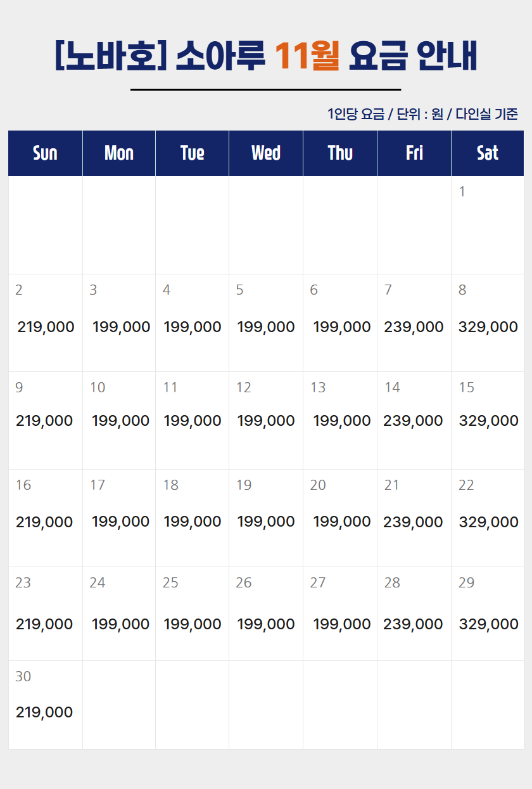Click the 199,000 price on the 13th

pos(342,421)
